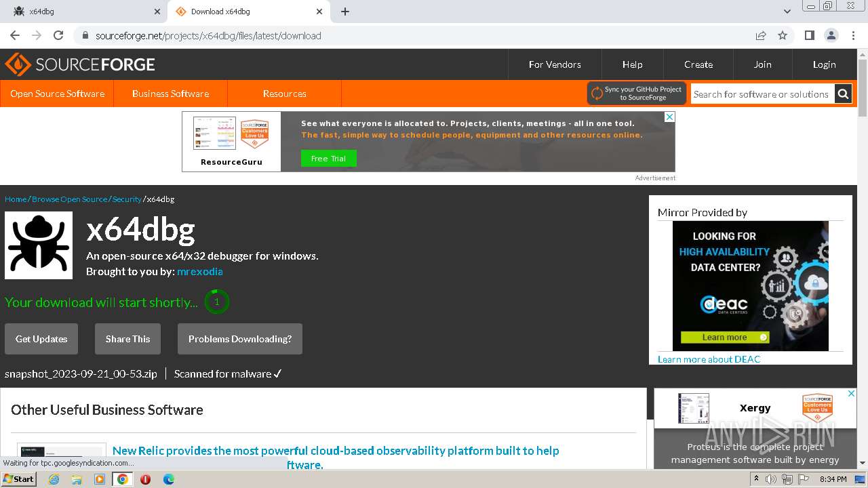The height and width of the screenshot is (488, 868).
Task: Open File Explorer from taskbar
Action: (x=77, y=479)
